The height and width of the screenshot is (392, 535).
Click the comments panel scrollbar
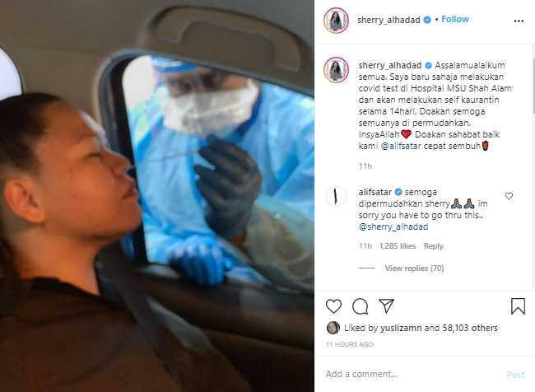(x=533, y=86)
